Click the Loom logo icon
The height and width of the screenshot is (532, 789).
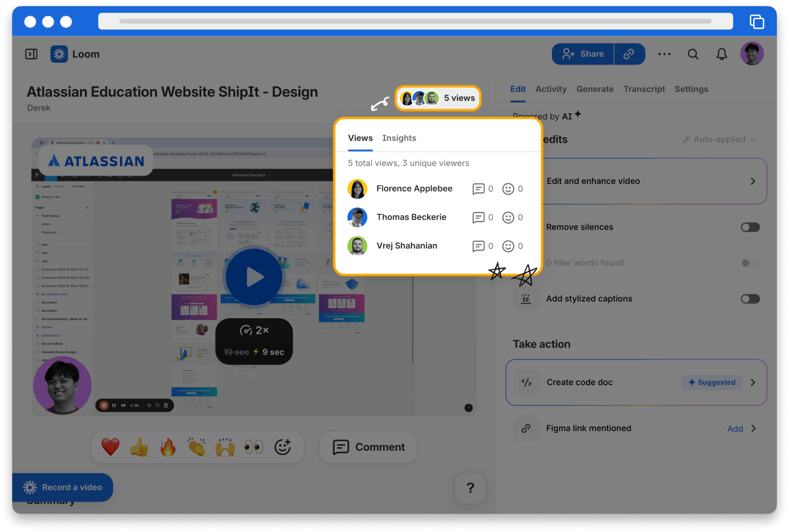[x=59, y=54]
